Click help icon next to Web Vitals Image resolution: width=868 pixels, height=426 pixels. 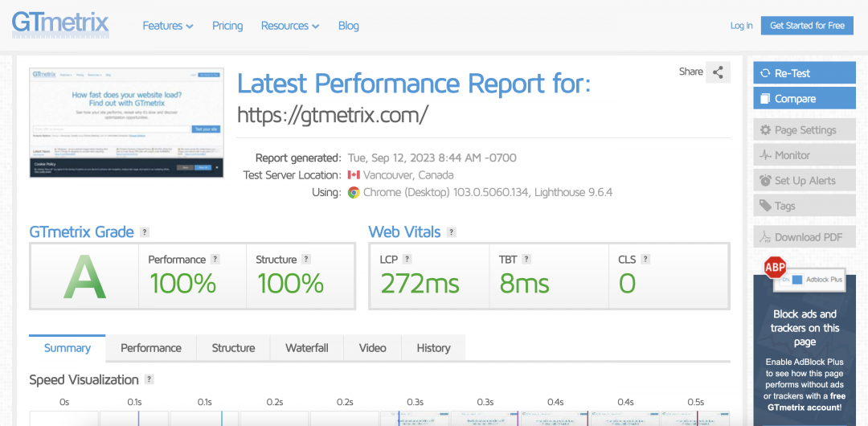coord(451,232)
